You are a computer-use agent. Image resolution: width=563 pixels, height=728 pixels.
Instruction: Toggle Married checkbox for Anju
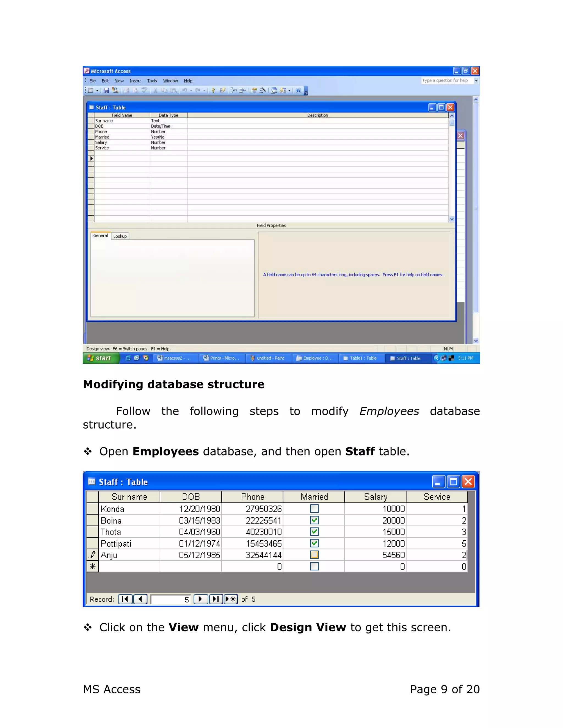[314, 555]
